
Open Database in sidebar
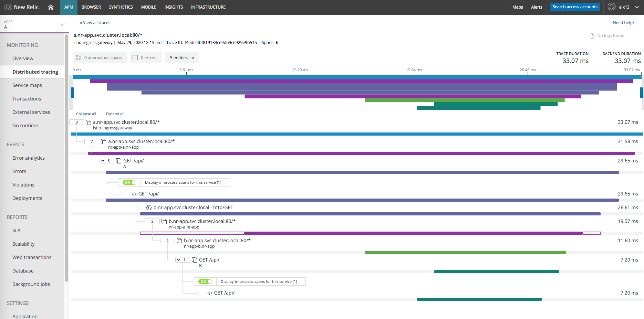[23, 271]
